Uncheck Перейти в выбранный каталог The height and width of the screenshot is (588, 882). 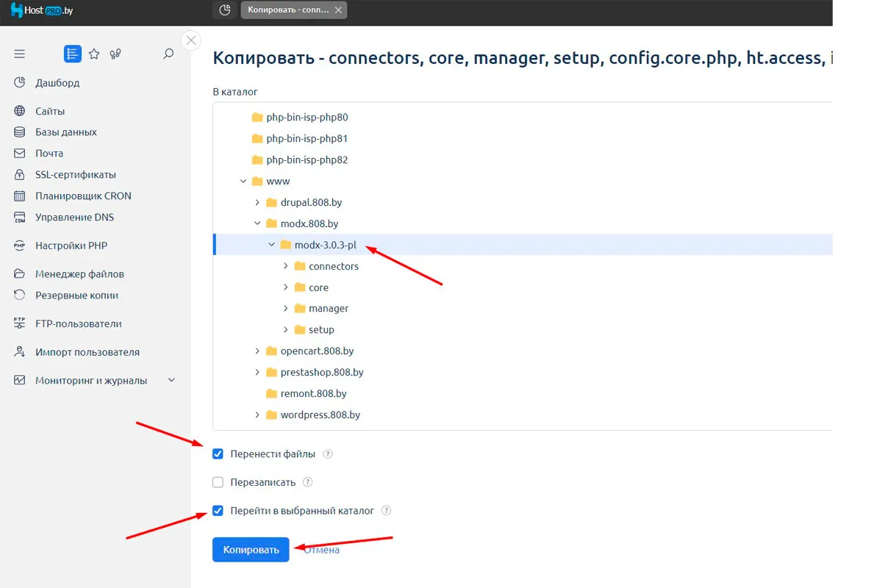click(x=218, y=511)
